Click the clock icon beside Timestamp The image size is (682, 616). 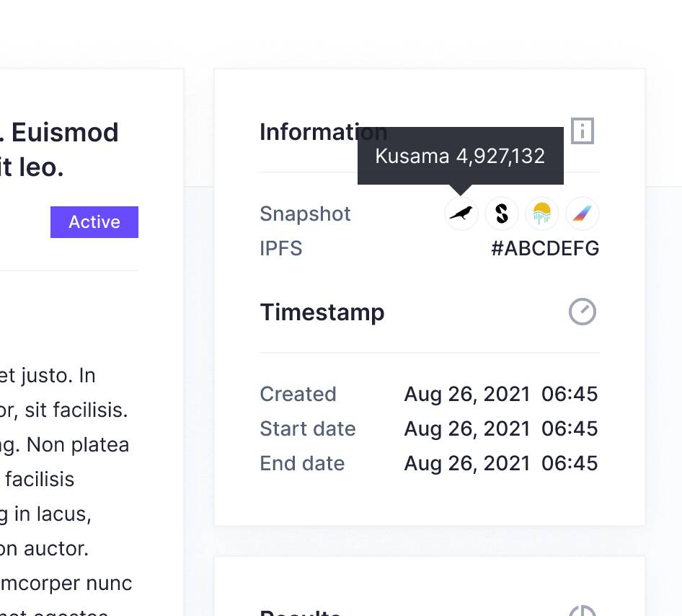coord(582,312)
